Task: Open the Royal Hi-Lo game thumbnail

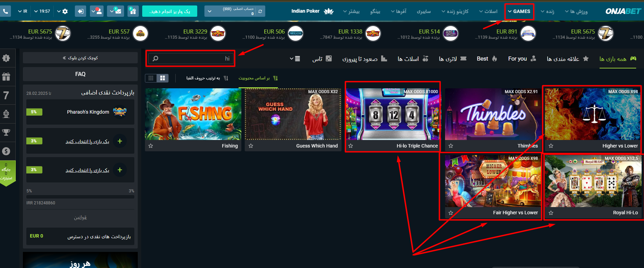Action: (593, 181)
